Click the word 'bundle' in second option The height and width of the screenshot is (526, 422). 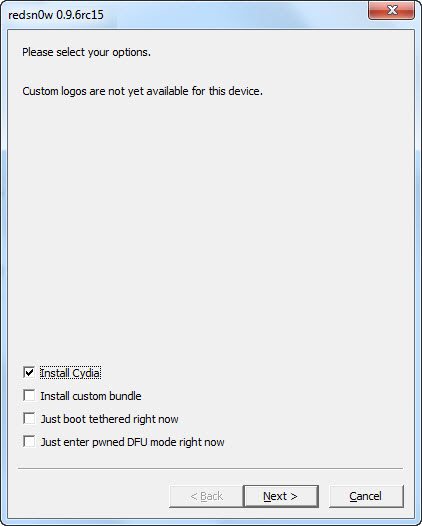[125, 396]
